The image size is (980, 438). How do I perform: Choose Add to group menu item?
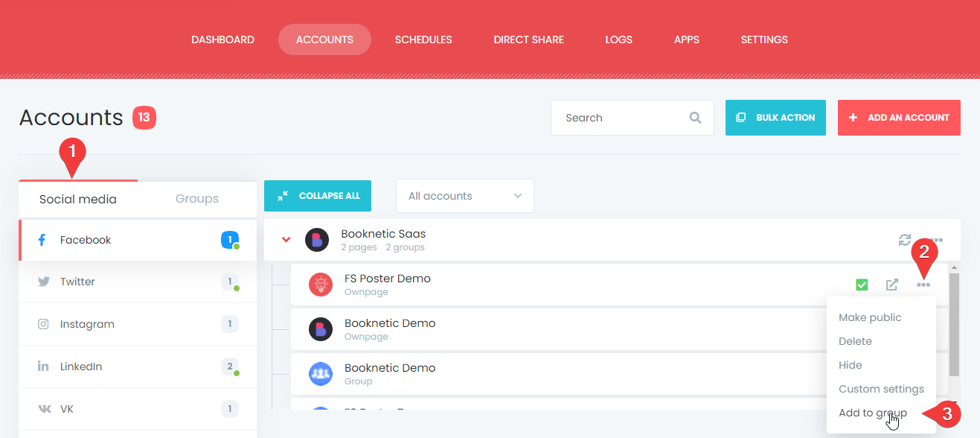873,413
